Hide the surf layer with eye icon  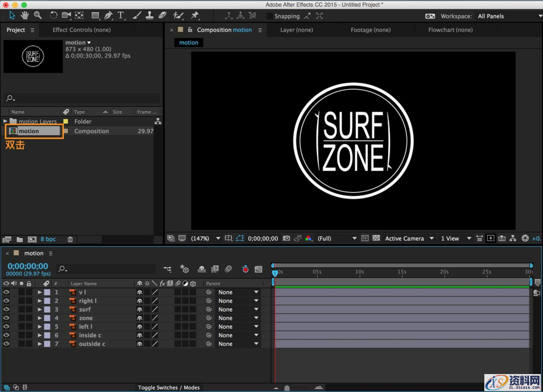pyautogui.click(x=6, y=309)
